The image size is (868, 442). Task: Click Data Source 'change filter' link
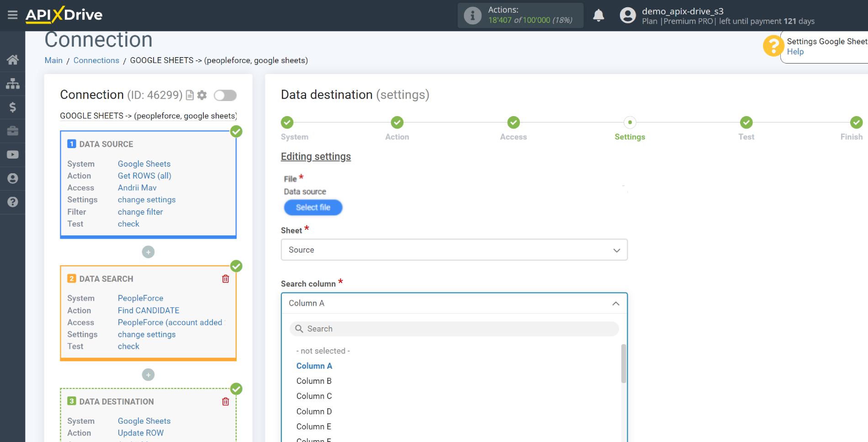pos(140,212)
